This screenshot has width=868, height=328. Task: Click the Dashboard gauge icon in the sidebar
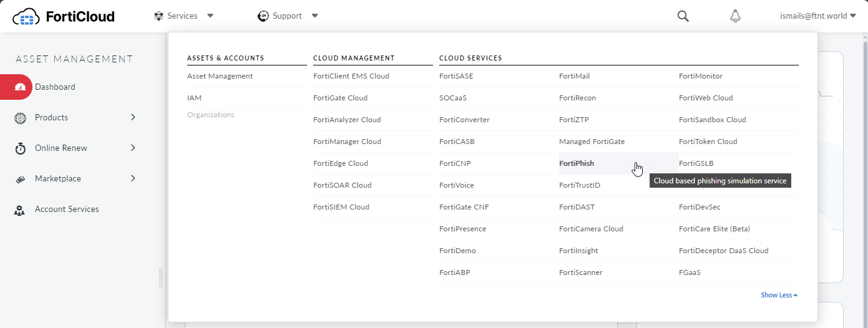(20, 87)
